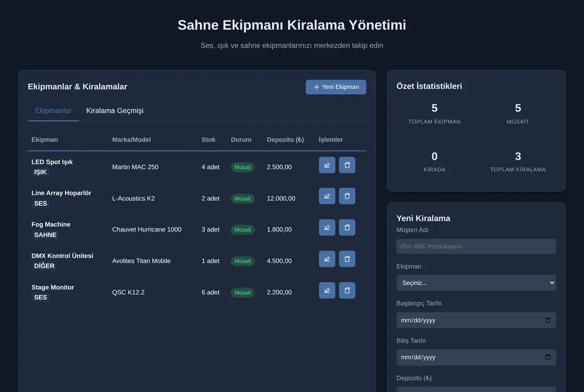Delete the Fog Machine row

coord(347,228)
